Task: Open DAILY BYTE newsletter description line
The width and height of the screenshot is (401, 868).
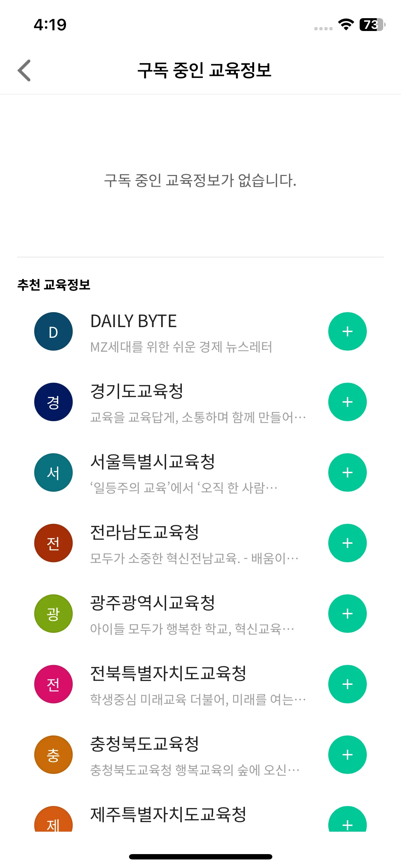Action: click(181, 347)
